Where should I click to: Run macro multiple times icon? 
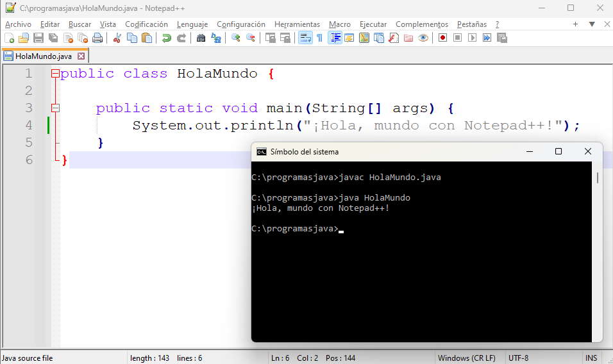tap(487, 38)
